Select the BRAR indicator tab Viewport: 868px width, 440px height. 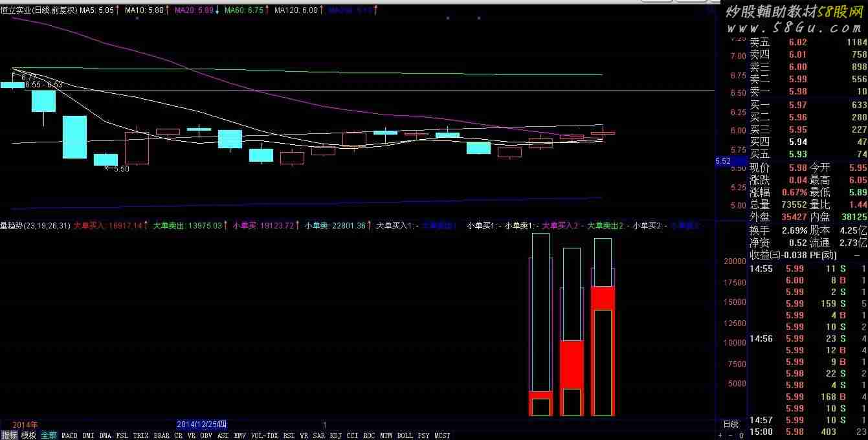tap(162, 435)
